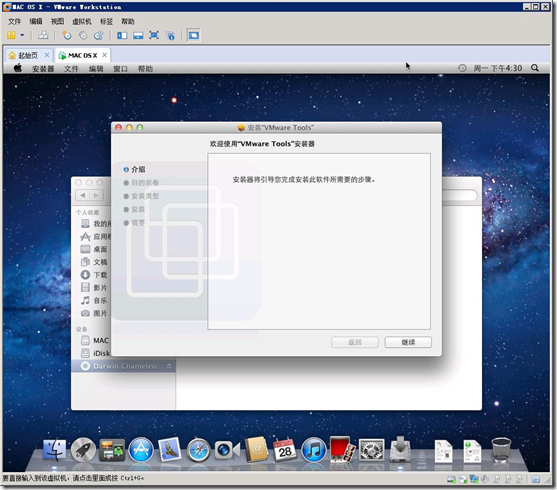The width and height of the screenshot is (557, 490).
Task: Open iCal calendar showing 28 in Dock
Action: 285,449
